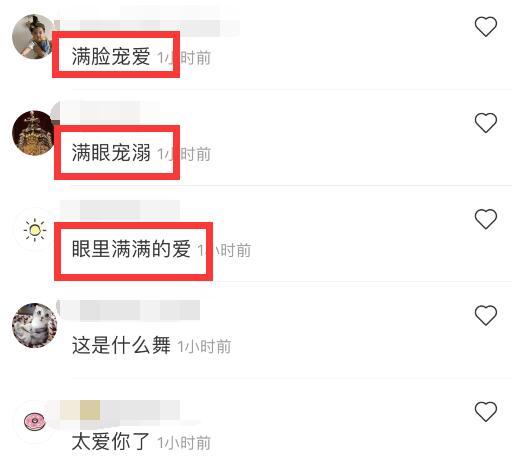Viewport: 512px width, 463px height.
Task: Select the comment text 满脸宠爱
Action: tap(111, 56)
